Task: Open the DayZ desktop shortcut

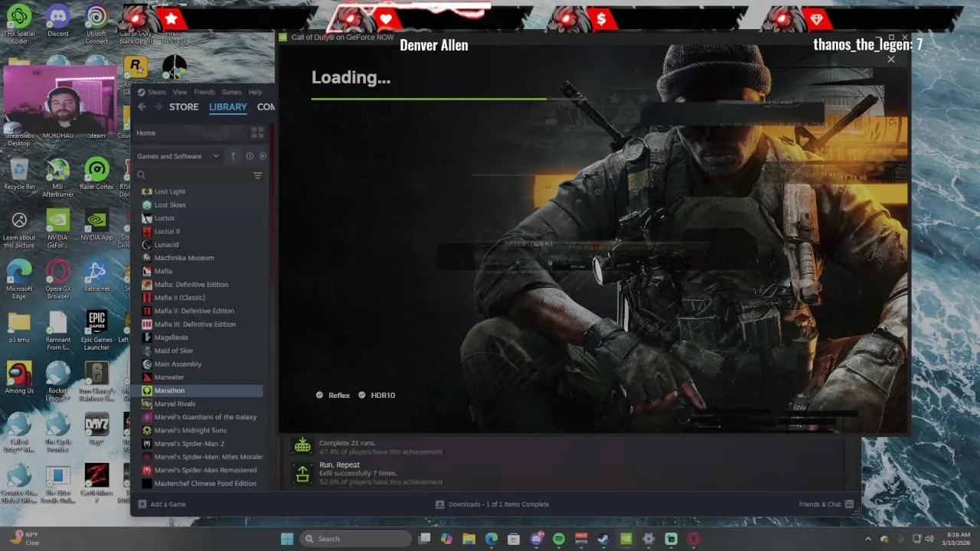Action: point(96,429)
